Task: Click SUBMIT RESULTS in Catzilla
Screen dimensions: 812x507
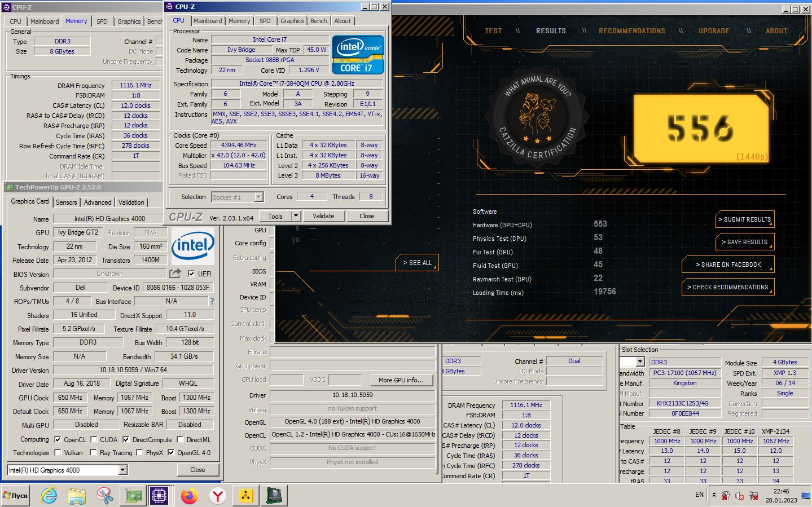Action: point(745,219)
